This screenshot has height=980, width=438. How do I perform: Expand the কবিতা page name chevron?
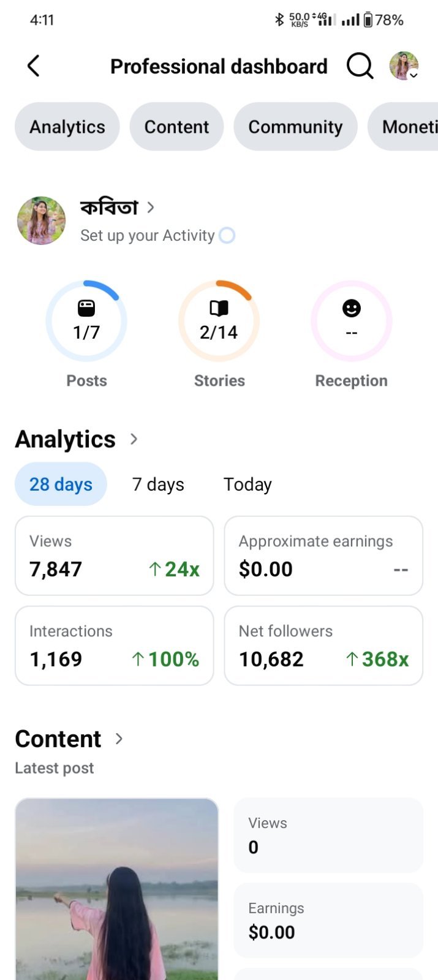pyautogui.click(x=151, y=208)
